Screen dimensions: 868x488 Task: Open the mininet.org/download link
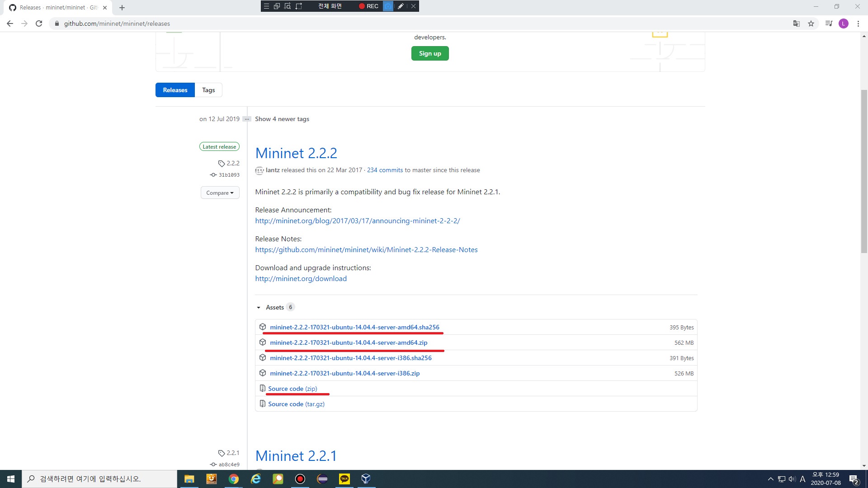(x=301, y=279)
